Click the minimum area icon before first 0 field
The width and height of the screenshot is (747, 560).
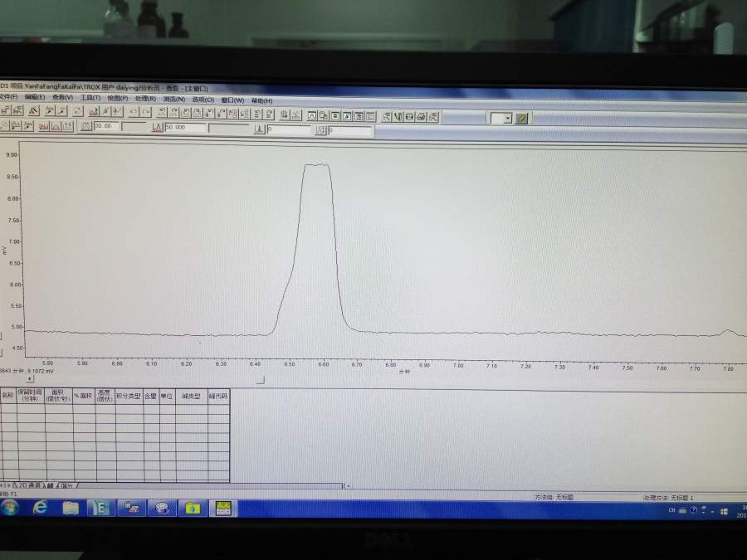tap(259, 129)
